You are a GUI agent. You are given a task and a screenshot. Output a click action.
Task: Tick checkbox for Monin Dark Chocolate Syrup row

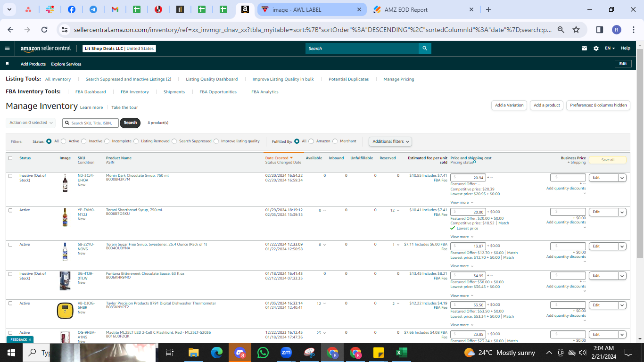click(x=10, y=176)
